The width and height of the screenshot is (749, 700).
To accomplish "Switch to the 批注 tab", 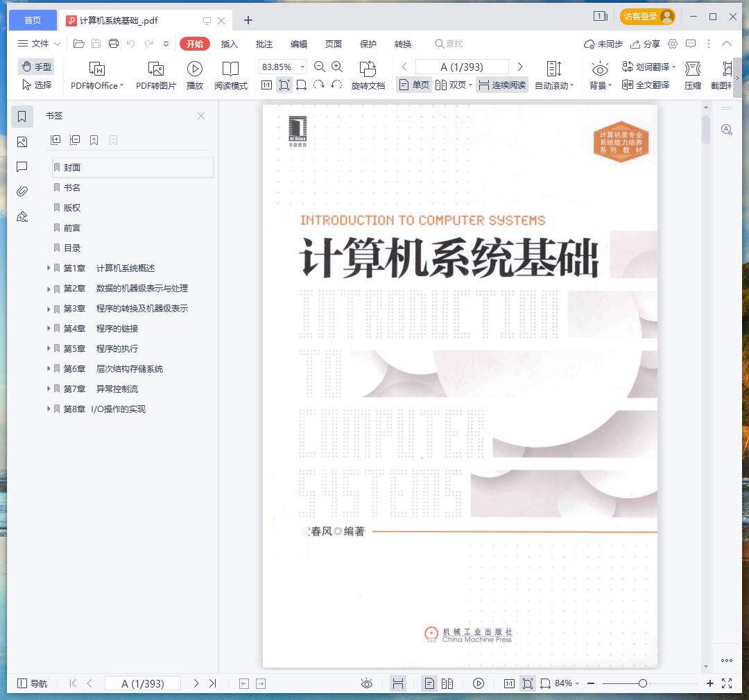I will click(x=264, y=44).
